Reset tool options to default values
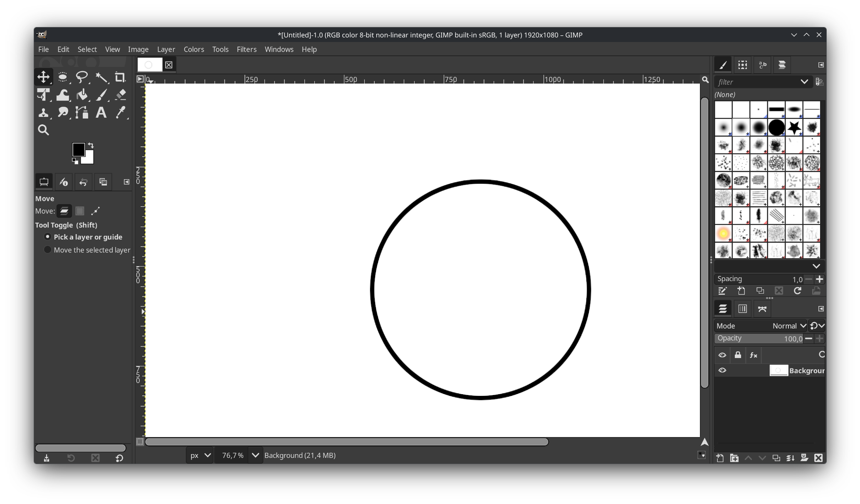Viewport: 860px width, 504px height. (119, 458)
